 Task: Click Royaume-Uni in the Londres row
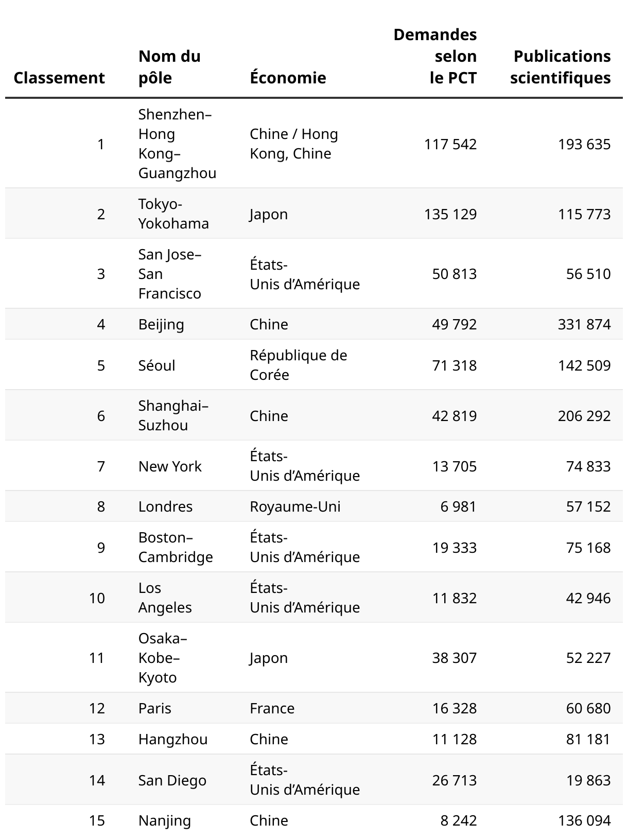[x=295, y=506]
